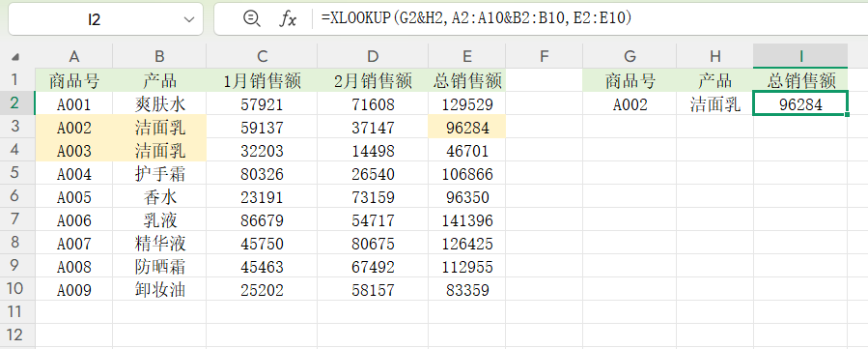This screenshot has width=868, height=349.
Task: Click the 1月销售额 header cell
Action: (x=262, y=80)
